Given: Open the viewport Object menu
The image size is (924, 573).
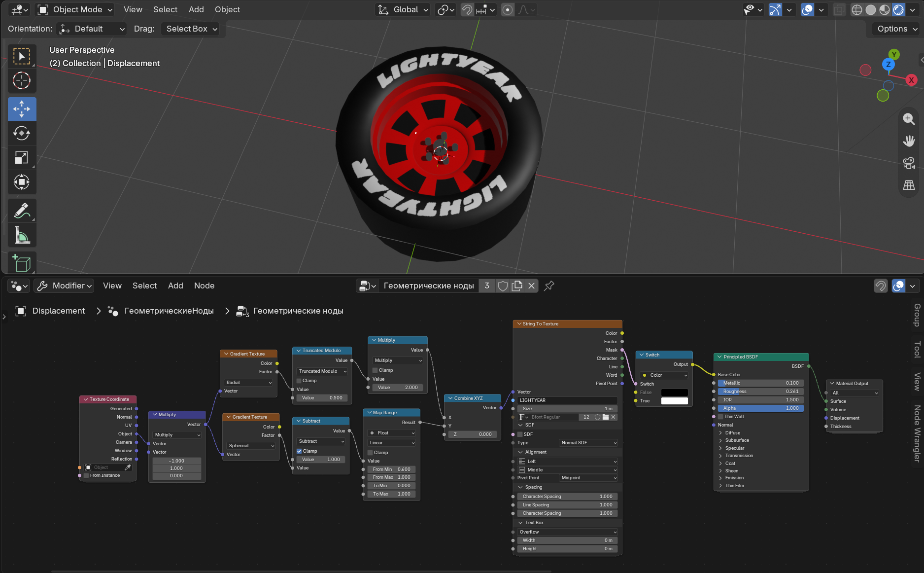Looking at the screenshot, I should pyautogui.click(x=227, y=9).
